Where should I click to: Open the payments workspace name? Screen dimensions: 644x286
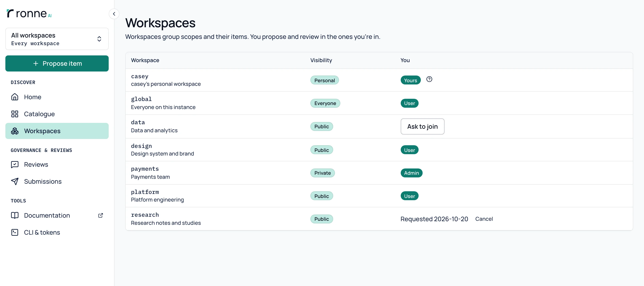point(145,169)
